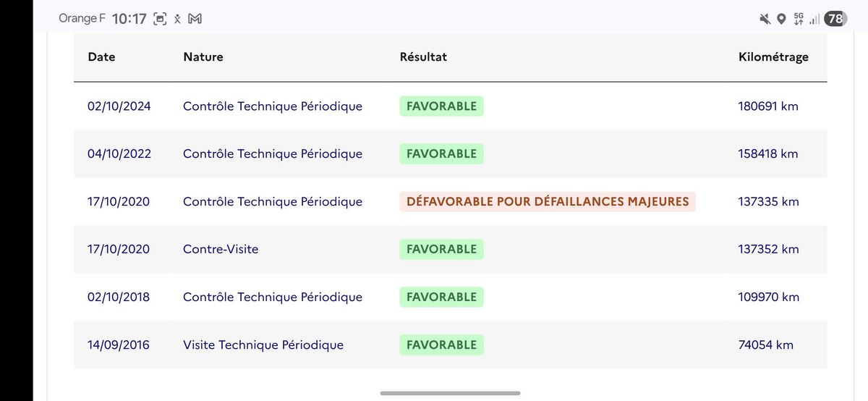Click the Nature column header
This screenshot has height=401, width=868.
coord(203,56)
